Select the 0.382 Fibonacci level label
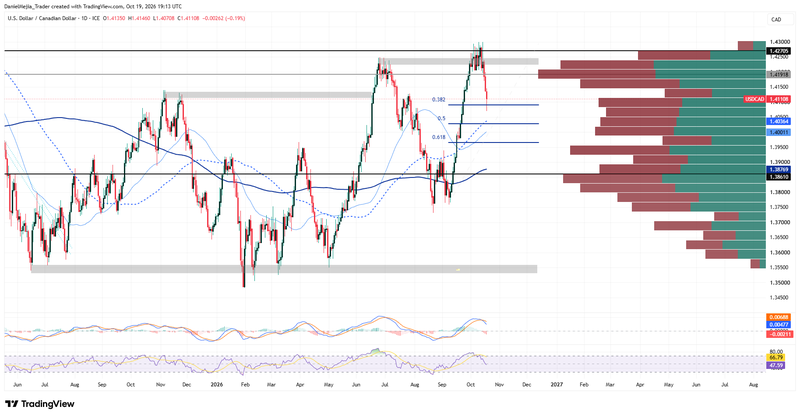Image resolution: width=800 pixels, height=417 pixels. point(438,100)
